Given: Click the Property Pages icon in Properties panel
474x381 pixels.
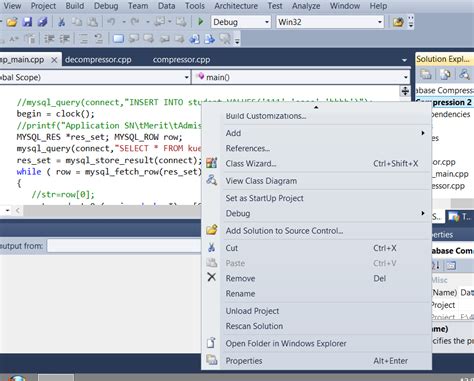Looking at the screenshot, I should tap(451, 265).
